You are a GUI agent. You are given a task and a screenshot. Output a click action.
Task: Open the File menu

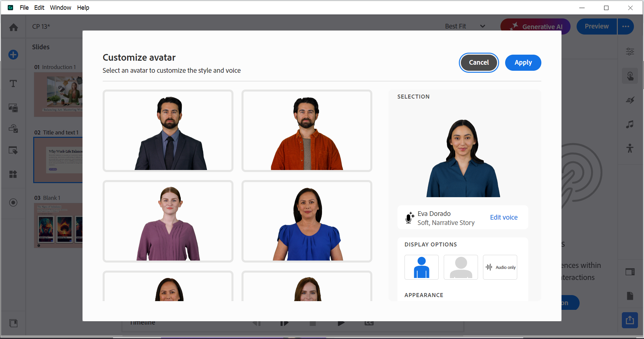coord(24,7)
